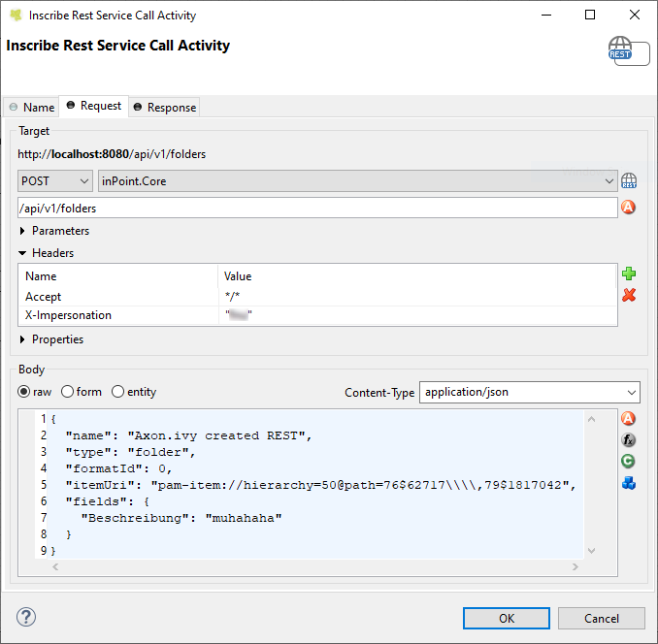
Task: Add a new header with green plus
Action: [x=629, y=274]
